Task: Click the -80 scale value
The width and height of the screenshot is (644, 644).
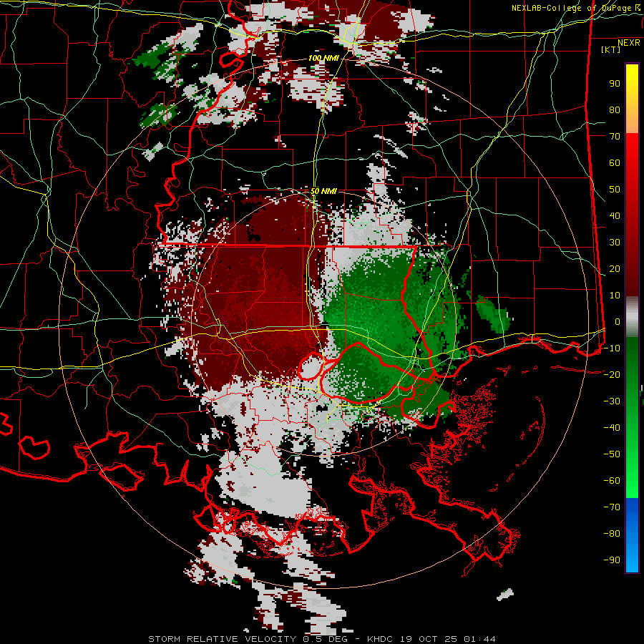Action: point(612,534)
